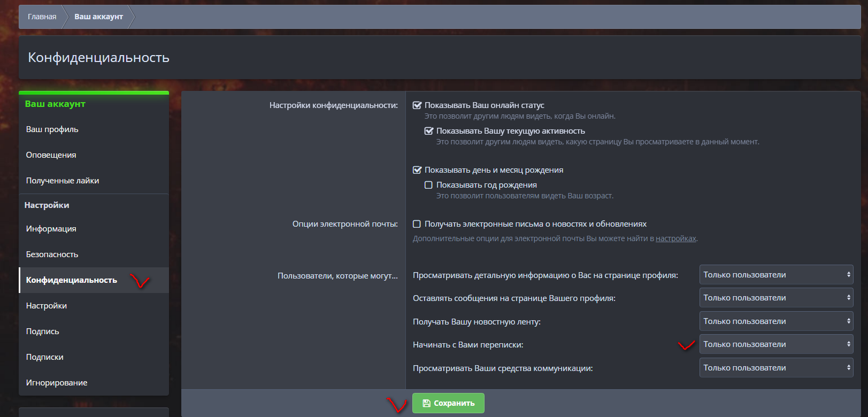This screenshot has height=417, width=868.
Task: Open the profile messages permission dropdown
Action: click(776, 298)
